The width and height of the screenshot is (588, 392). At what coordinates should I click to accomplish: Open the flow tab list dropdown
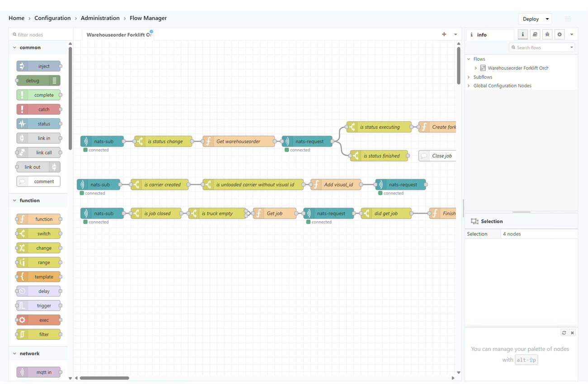455,34
